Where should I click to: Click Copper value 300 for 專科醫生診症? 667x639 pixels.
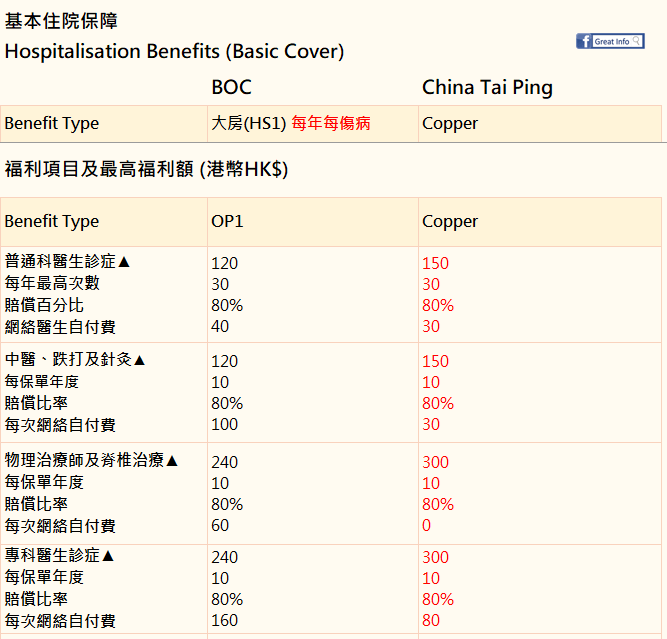click(x=435, y=557)
